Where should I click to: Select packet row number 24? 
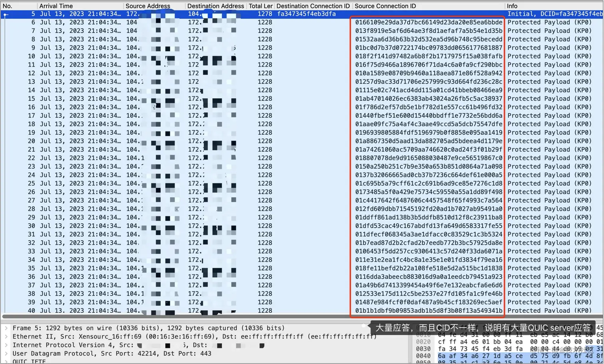[302, 175]
